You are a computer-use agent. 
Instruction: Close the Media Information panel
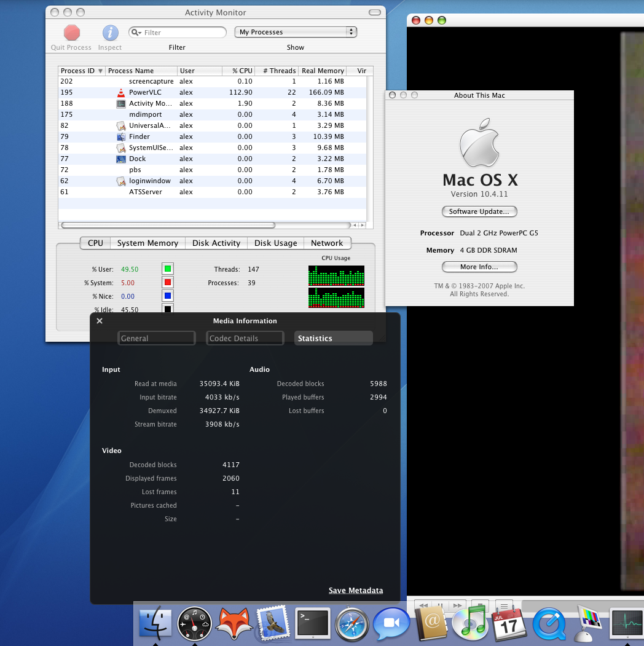pos(100,321)
